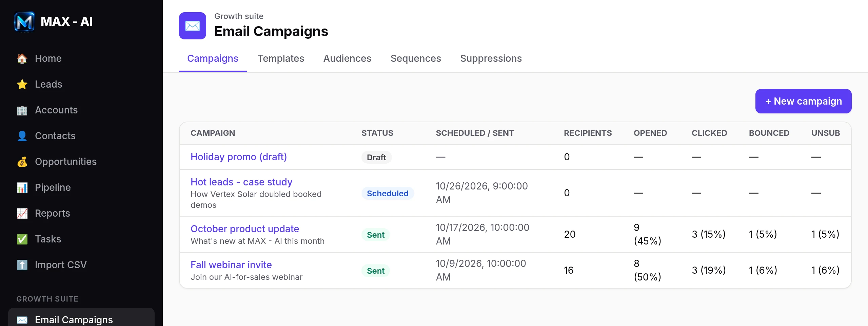The width and height of the screenshot is (868, 326).
Task: Switch to the Templates tab
Action: (x=281, y=58)
